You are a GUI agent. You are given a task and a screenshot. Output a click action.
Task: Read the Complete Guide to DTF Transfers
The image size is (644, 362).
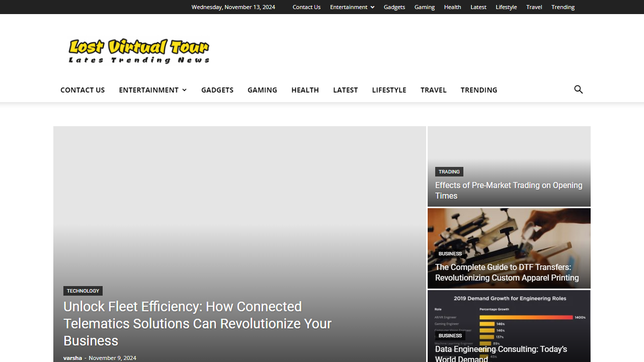coord(507,273)
